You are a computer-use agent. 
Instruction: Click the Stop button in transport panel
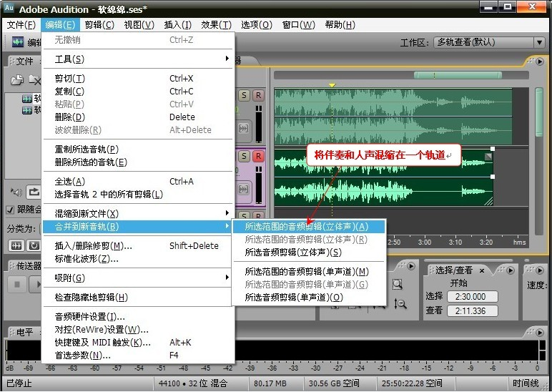[x=17, y=284]
